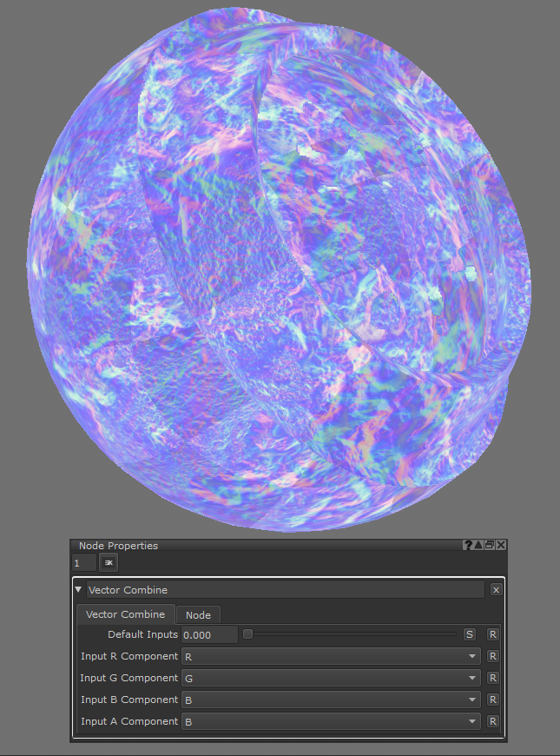The image size is (560, 756).
Task: Reset Input R Component to default
Action: click(x=492, y=656)
